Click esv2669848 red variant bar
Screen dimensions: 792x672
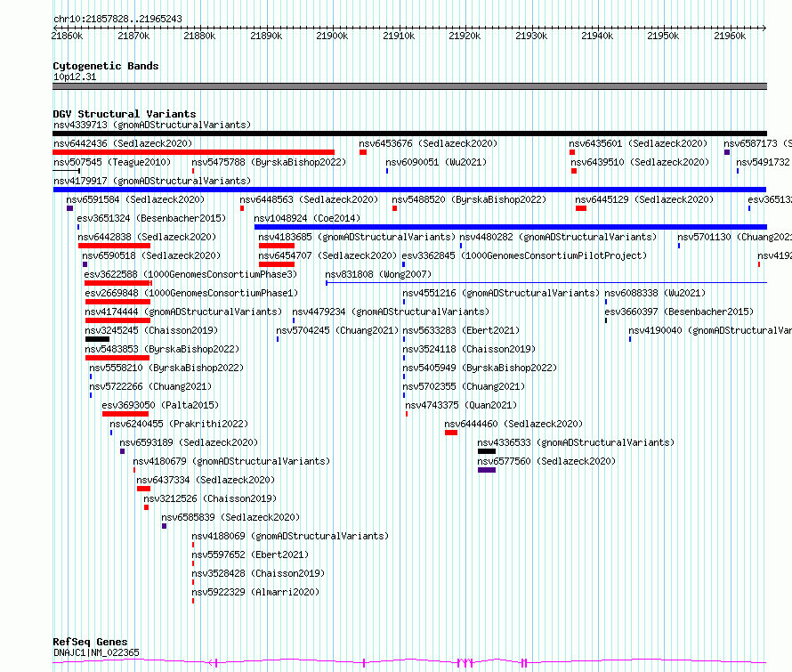pyautogui.click(x=117, y=302)
